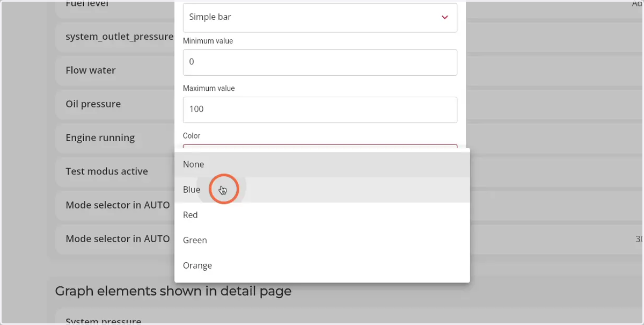Click the Minimum value label
The height and width of the screenshot is (325, 644).
click(208, 41)
